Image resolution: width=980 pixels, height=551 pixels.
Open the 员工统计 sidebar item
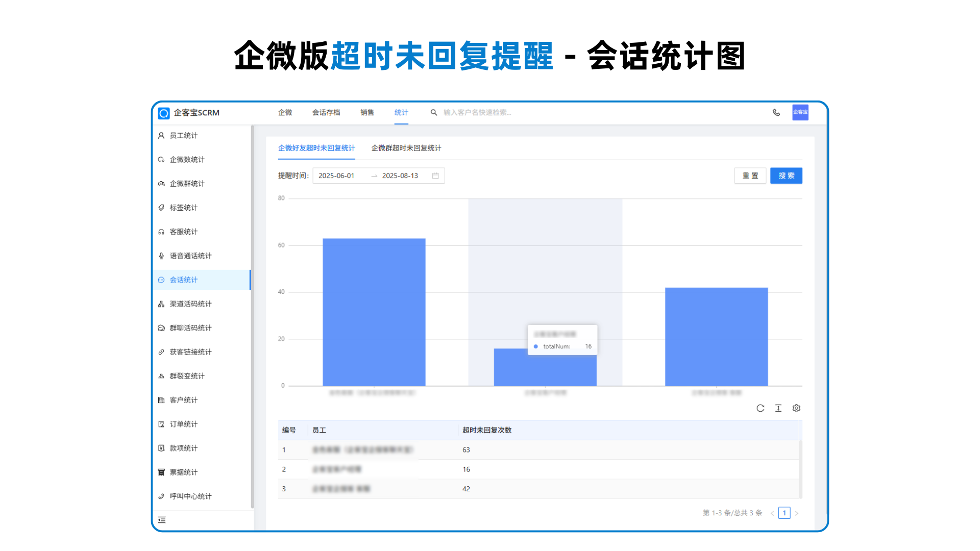coord(183,136)
